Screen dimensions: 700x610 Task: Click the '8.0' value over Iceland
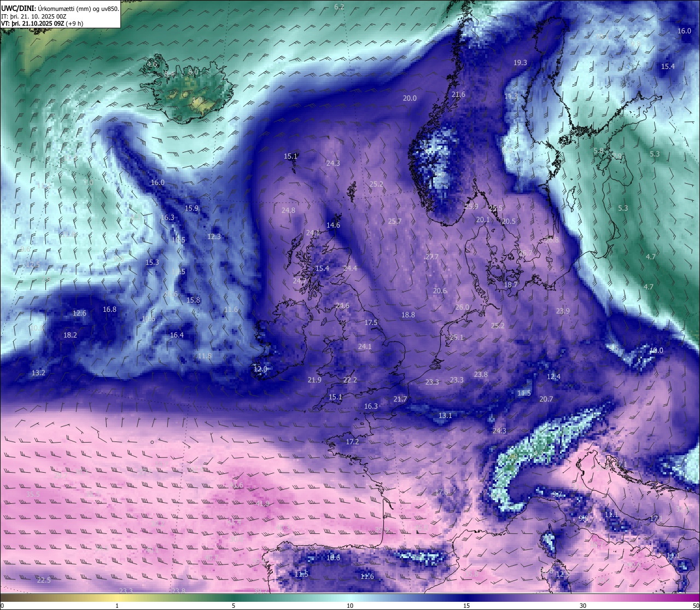point(193,72)
